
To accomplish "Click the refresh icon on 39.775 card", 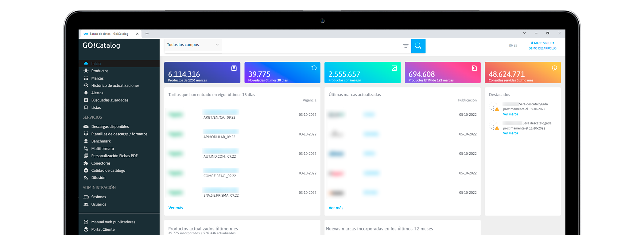I will point(314,68).
